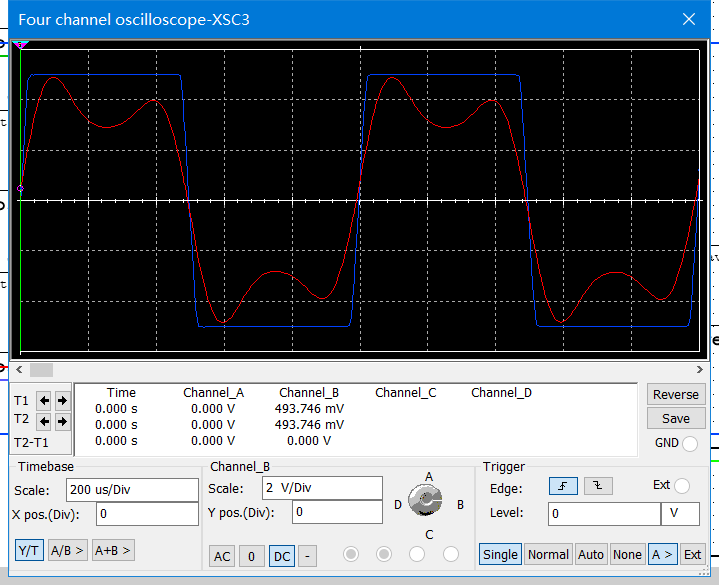The width and height of the screenshot is (719, 585).
Task: Select fourth channel radio indicator
Action: tap(451, 554)
